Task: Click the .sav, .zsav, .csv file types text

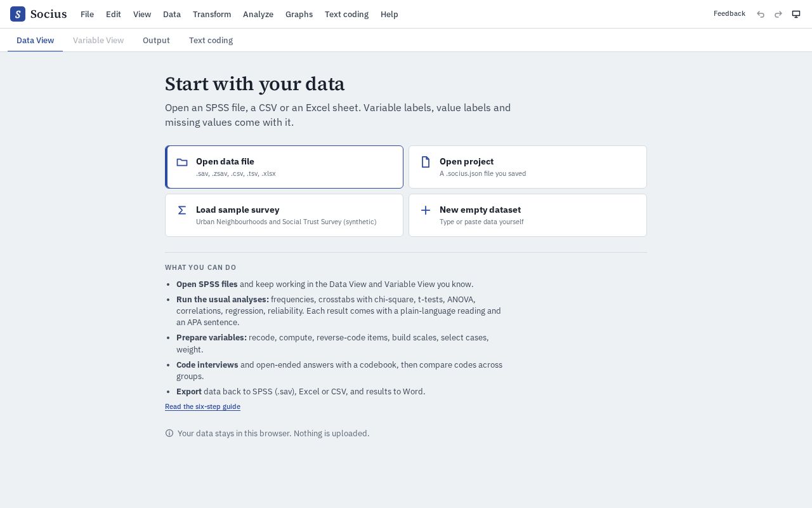Action: pos(236,173)
